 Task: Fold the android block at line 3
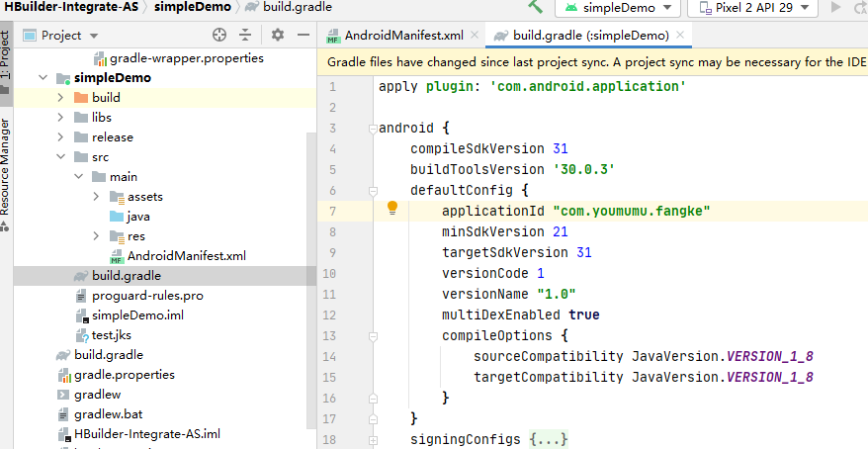[373, 129]
